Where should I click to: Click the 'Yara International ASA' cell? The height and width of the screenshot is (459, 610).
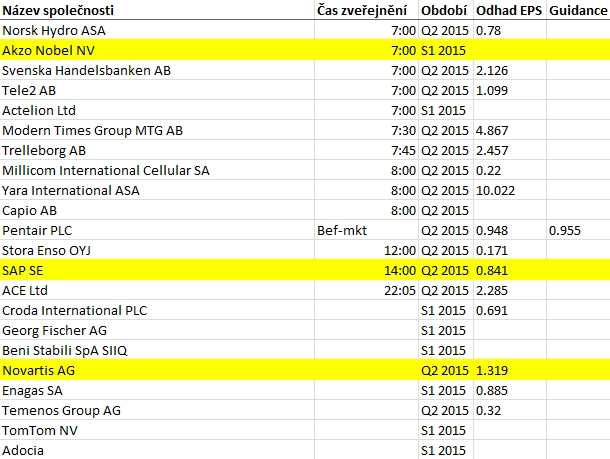[157, 191]
